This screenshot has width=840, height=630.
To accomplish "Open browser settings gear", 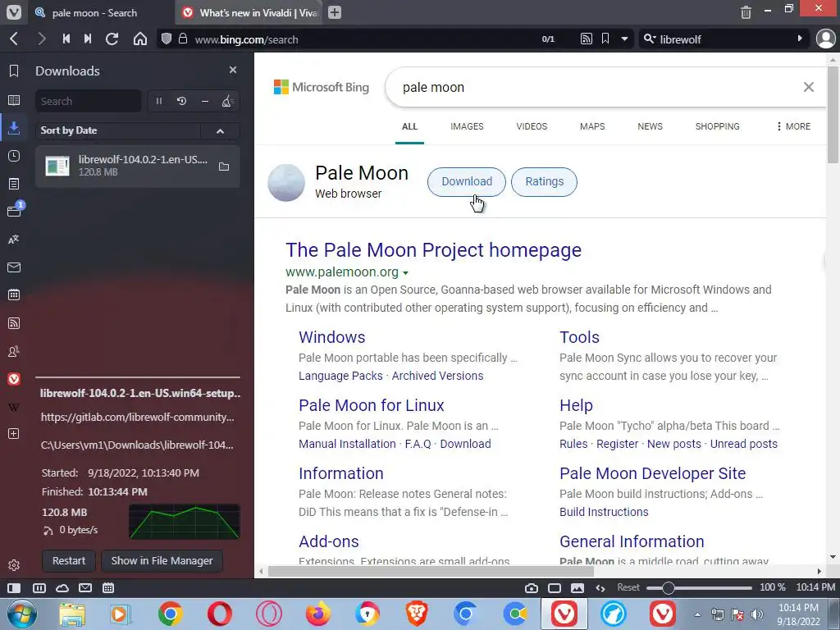I will pos(14,565).
